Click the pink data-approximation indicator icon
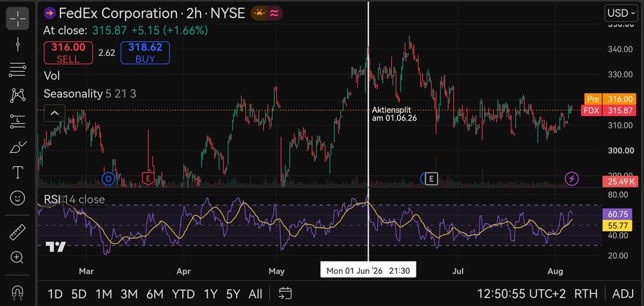The height and width of the screenshot is (306, 644). coord(275,14)
